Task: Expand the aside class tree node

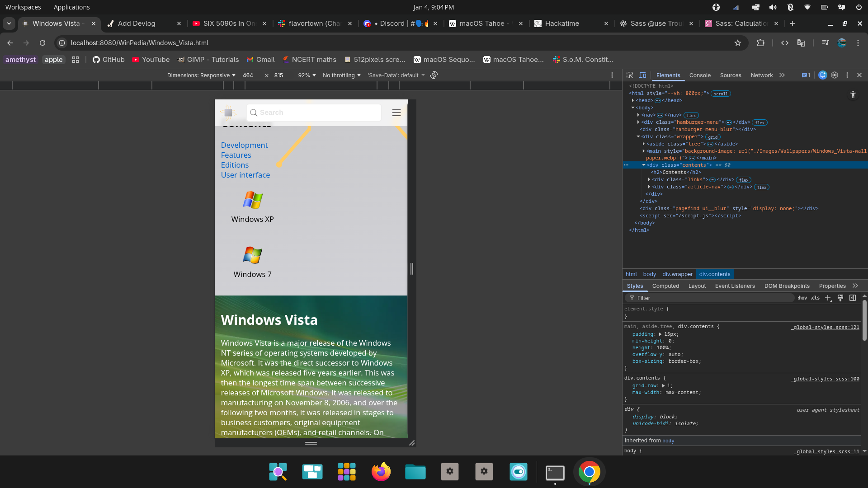Action: point(643,144)
